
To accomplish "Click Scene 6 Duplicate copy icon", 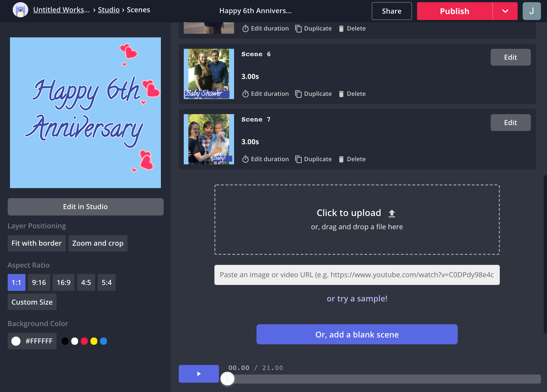I will click(x=298, y=94).
